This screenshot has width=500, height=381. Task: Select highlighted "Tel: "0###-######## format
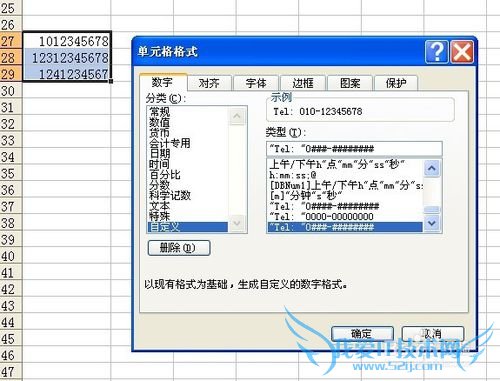pos(345,227)
